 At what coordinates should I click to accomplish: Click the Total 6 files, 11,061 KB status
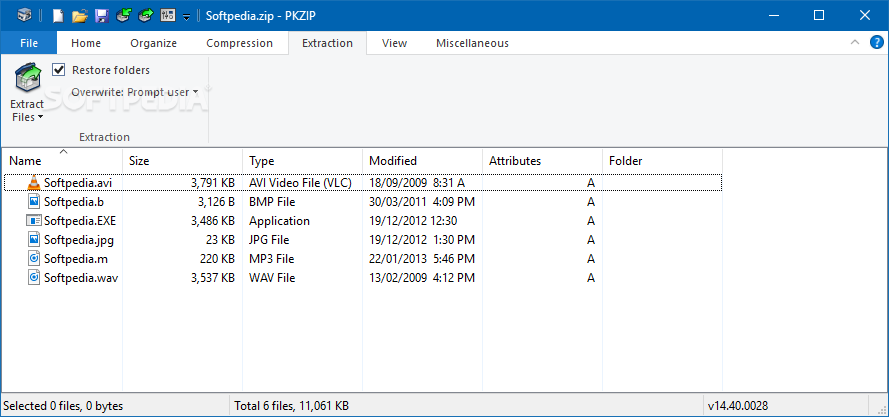click(291, 406)
